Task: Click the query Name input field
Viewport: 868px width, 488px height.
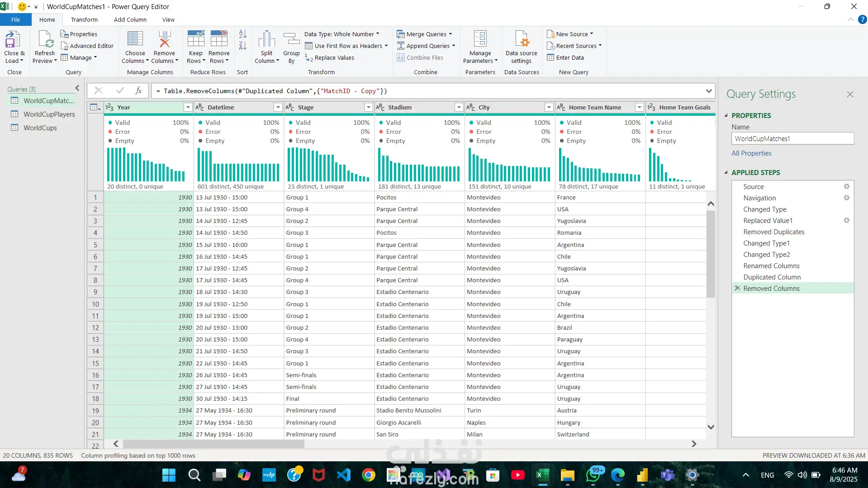Action: click(x=792, y=138)
